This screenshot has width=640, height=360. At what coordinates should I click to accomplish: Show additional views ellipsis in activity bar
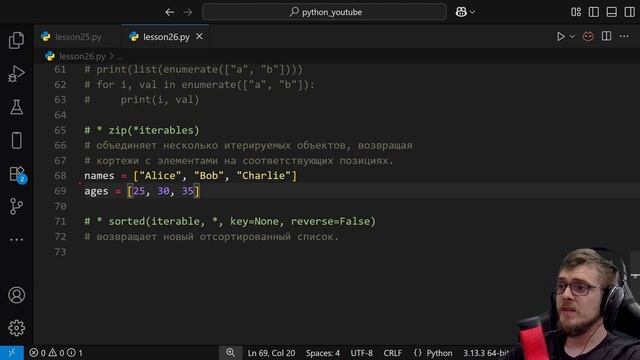(x=16, y=240)
